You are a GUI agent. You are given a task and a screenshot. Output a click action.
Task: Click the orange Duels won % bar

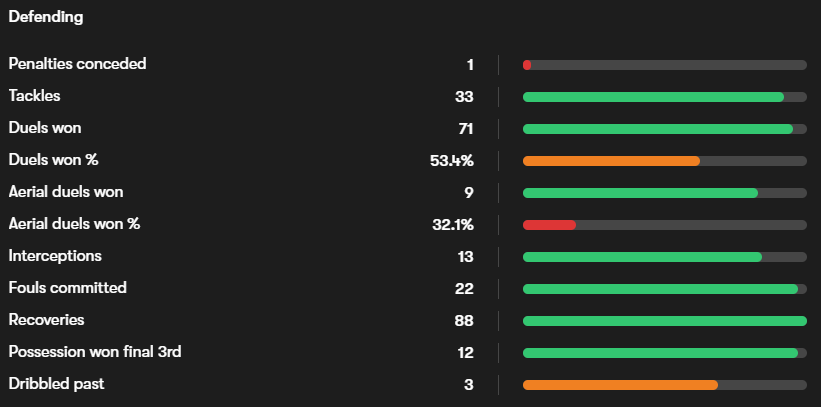click(611, 161)
